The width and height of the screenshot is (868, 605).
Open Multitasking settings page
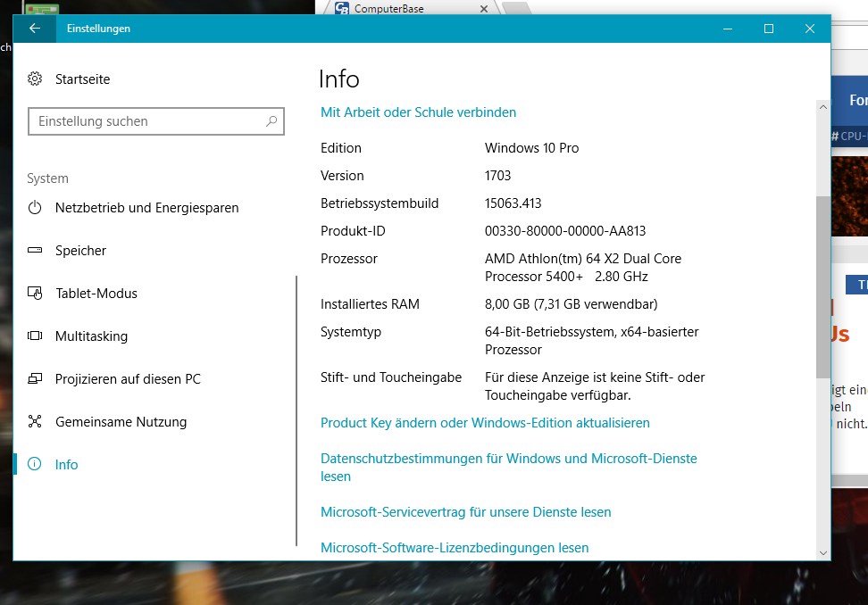point(91,336)
